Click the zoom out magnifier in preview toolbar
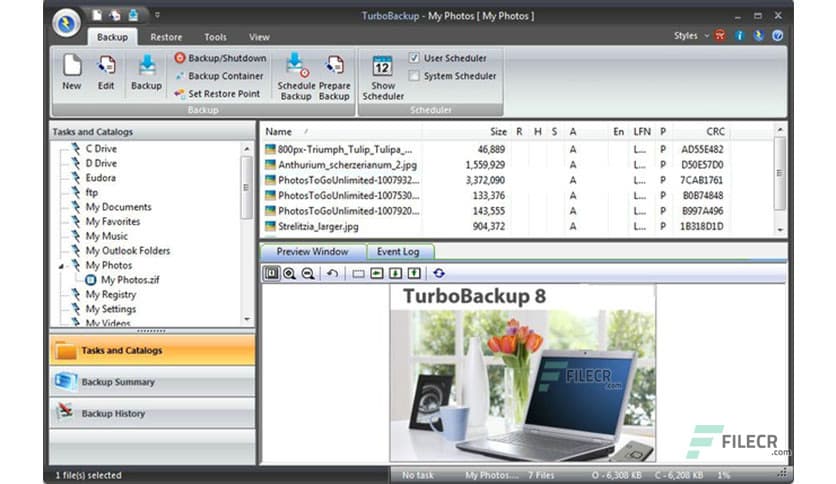 pos(308,273)
